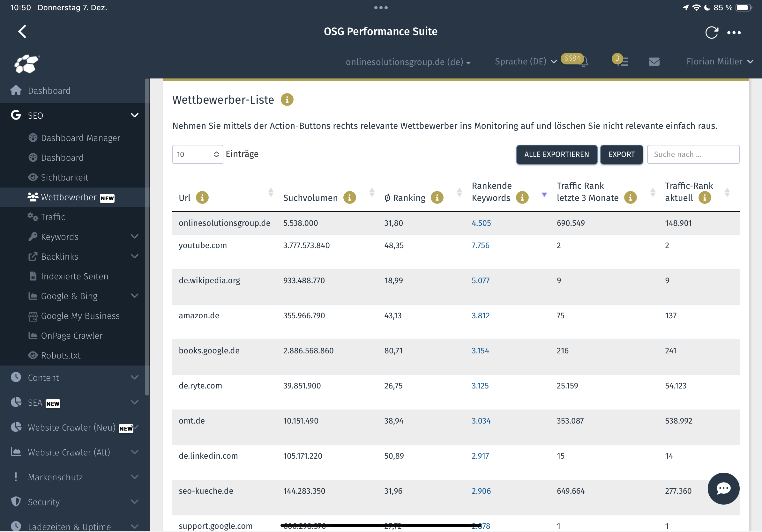Reload the page with the refresh icon
762x532 pixels.
[712, 33]
